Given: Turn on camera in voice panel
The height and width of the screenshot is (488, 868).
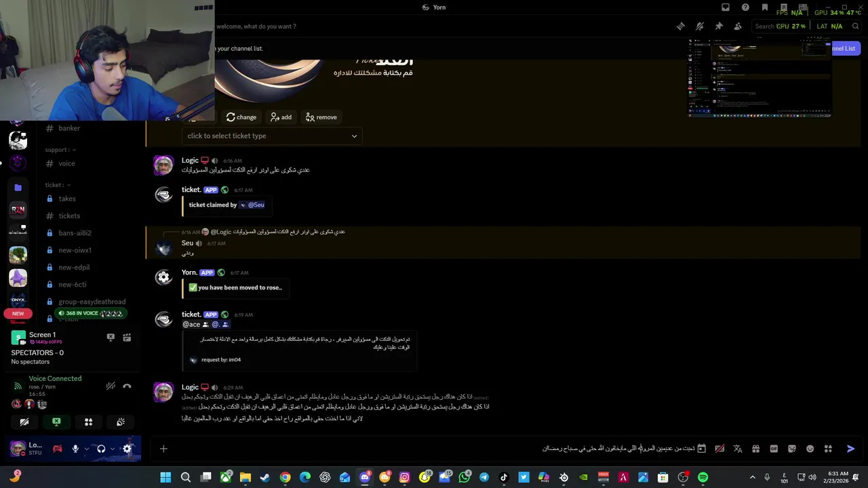Looking at the screenshot, I should (24, 422).
